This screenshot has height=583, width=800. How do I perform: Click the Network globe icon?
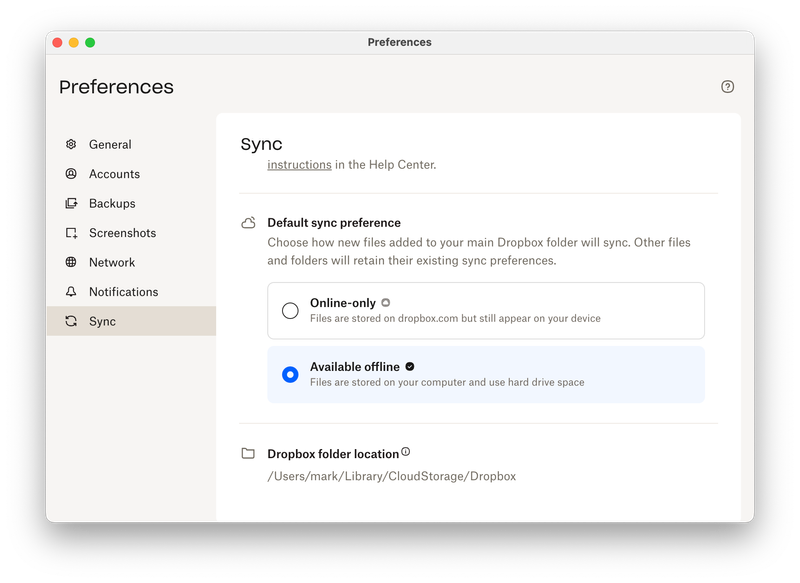click(x=71, y=262)
